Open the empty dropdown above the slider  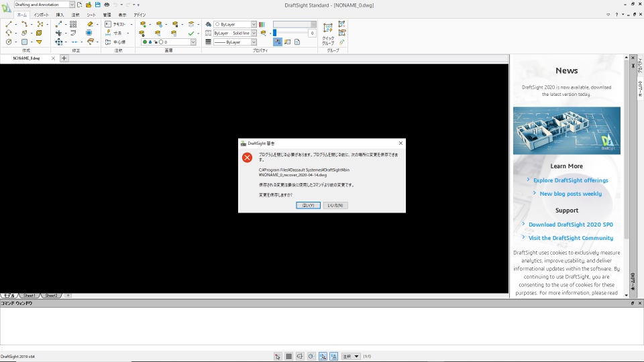point(294,25)
